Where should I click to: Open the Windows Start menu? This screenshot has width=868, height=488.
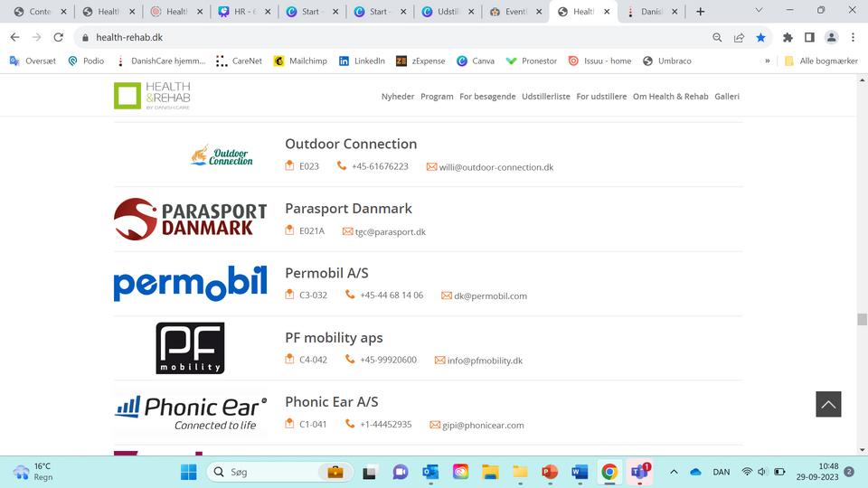pos(189,472)
